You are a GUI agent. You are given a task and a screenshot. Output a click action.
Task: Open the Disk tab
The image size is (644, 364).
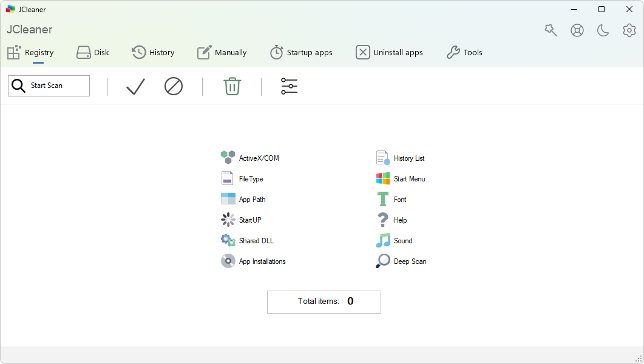93,53
